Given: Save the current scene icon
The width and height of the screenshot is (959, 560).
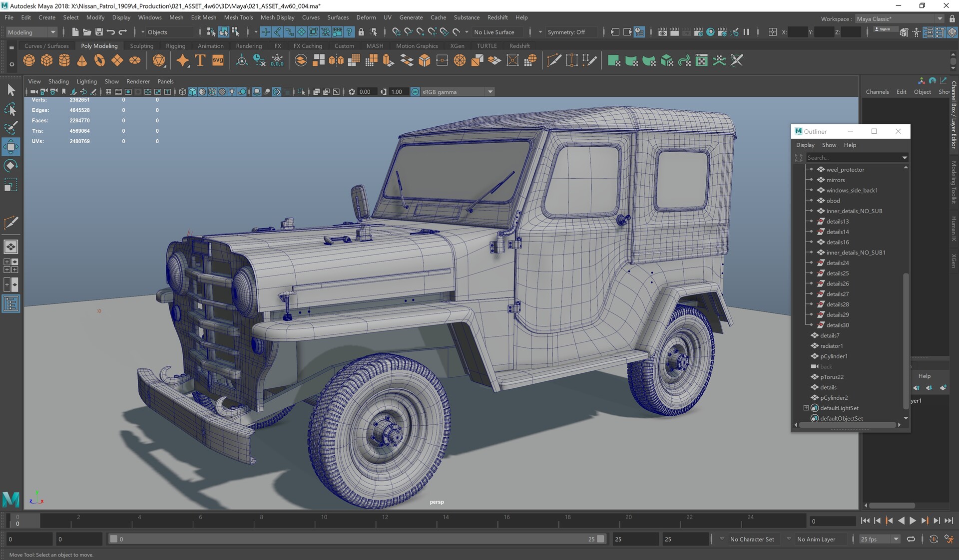Looking at the screenshot, I should [x=99, y=32].
